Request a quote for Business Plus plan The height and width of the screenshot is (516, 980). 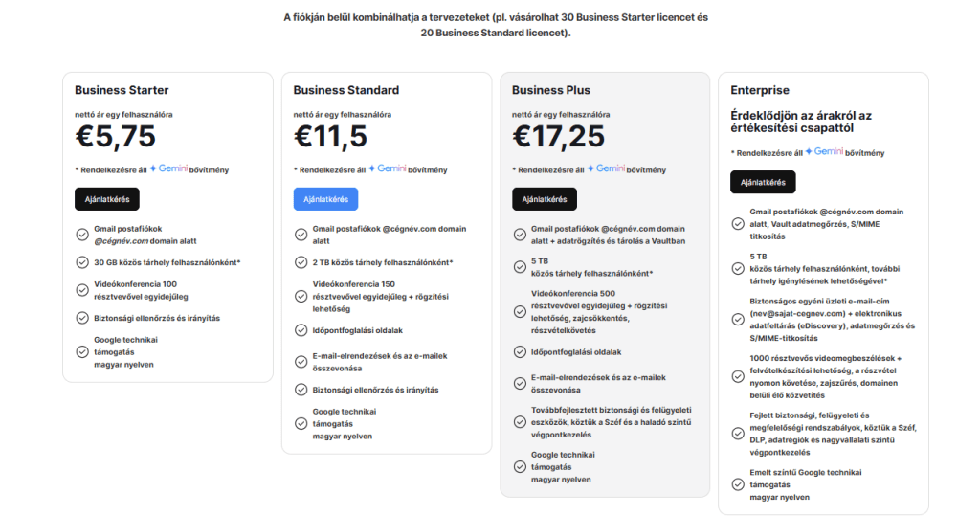pos(544,199)
